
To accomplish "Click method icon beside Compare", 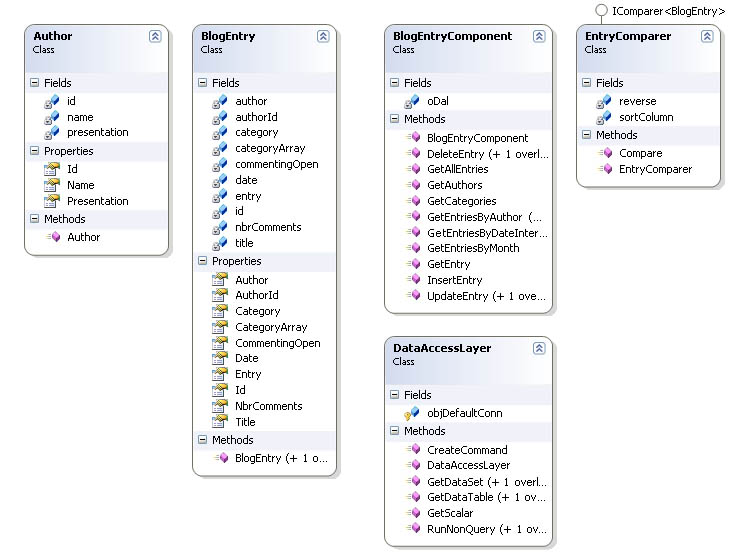I will point(606,153).
